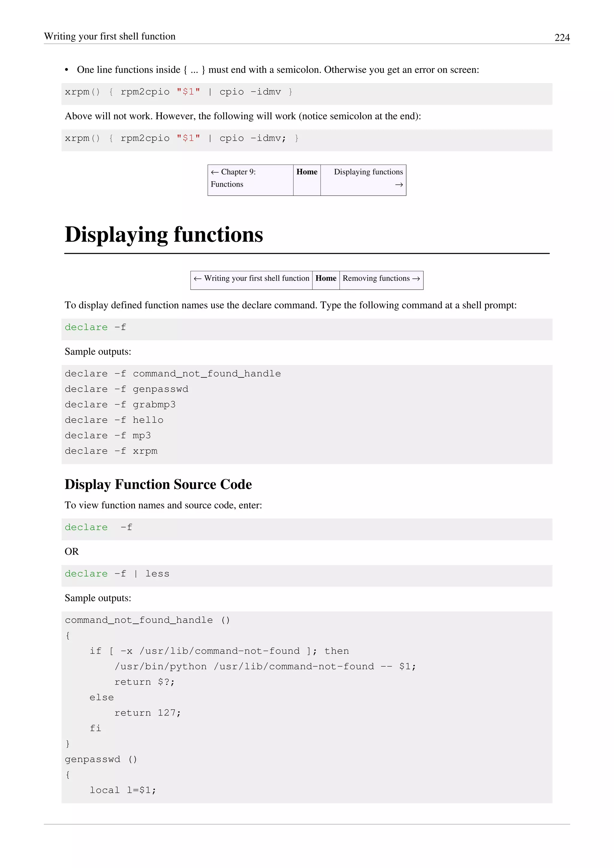Click the lower bold Home link
The image size is (614, 868).
pos(326,279)
